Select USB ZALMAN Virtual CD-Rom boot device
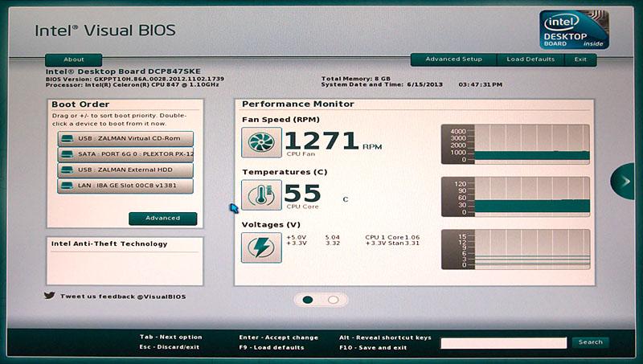643x364 pixels. pos(125,138)
